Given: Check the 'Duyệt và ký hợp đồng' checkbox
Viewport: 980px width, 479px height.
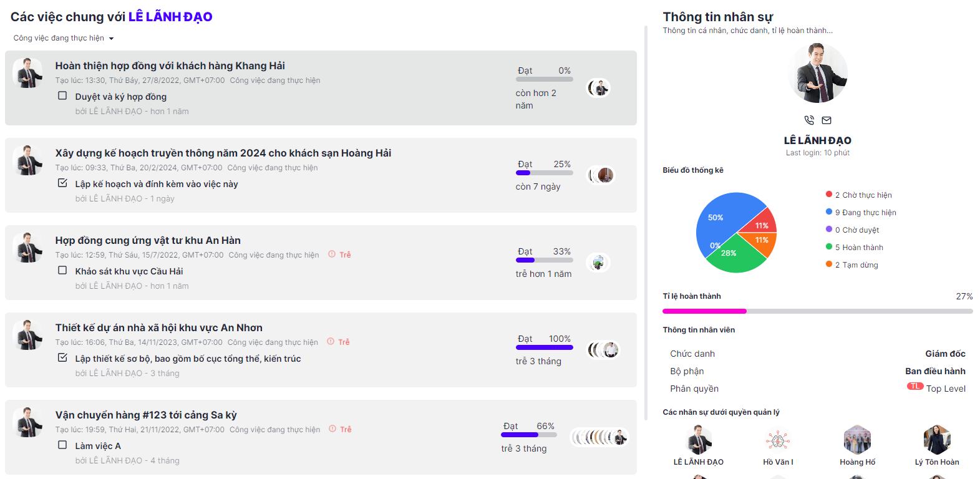Looking at the screenshot, I should pyautogui.click(x=62, y=96).
